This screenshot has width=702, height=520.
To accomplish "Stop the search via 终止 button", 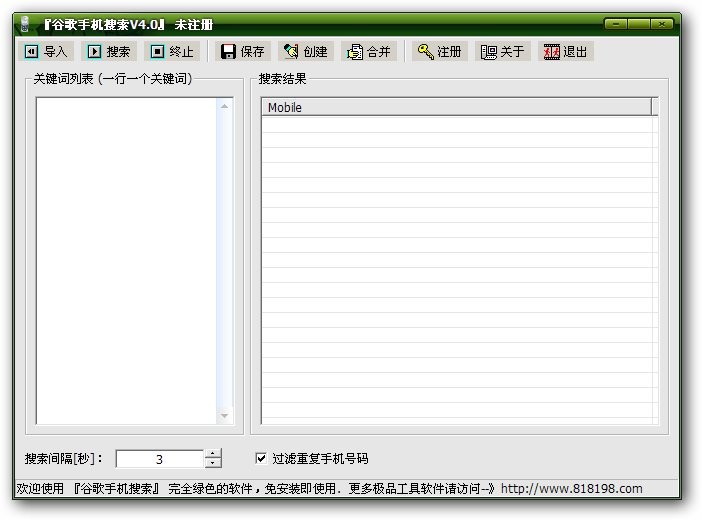I will coord(172,52).
